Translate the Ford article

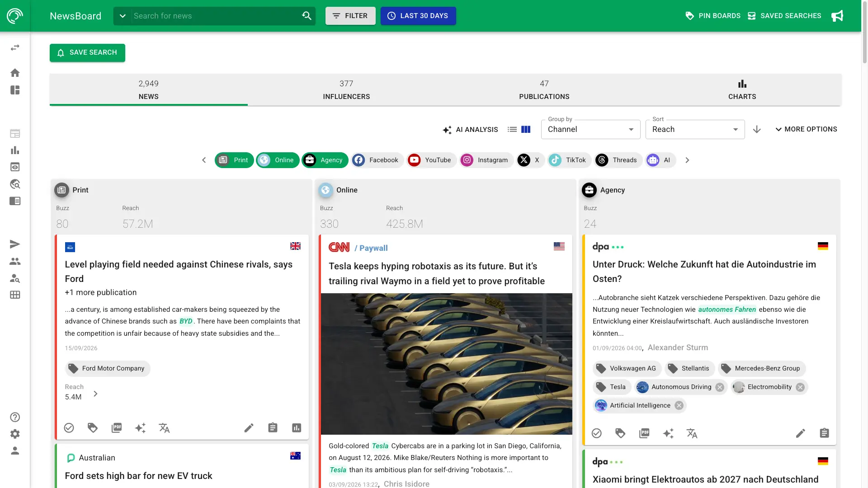pyautogui.click(x=164, y=428)
